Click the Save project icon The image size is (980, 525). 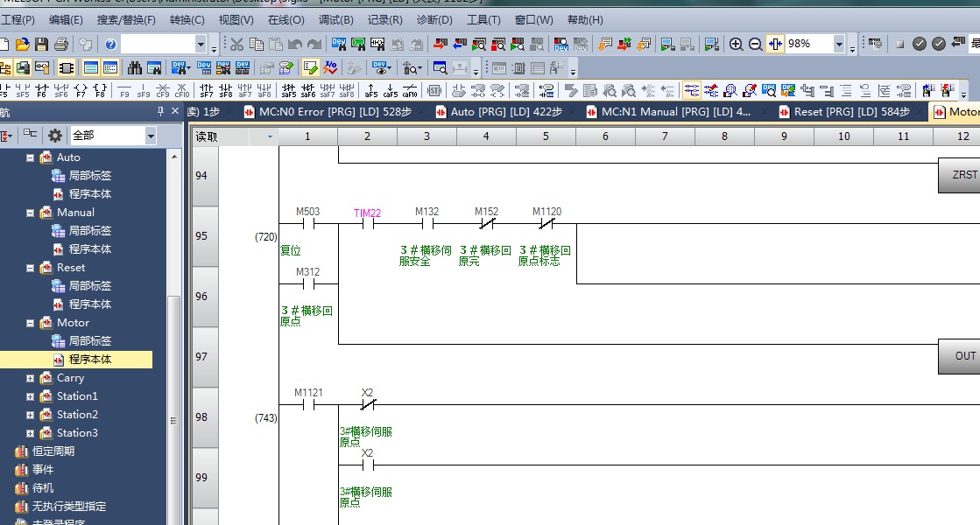[x=42, y=44]
